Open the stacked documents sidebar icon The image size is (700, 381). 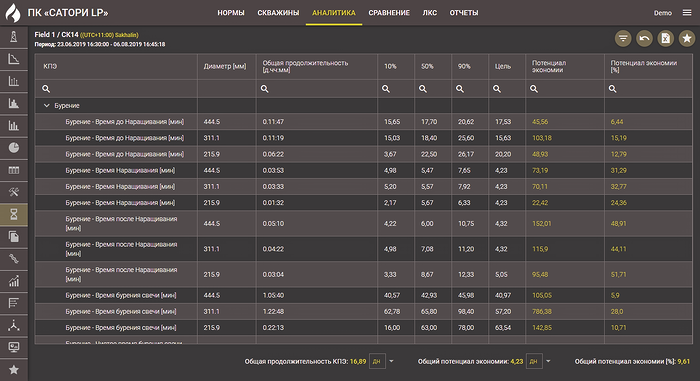pyautogui.click(x=14, y=237)
